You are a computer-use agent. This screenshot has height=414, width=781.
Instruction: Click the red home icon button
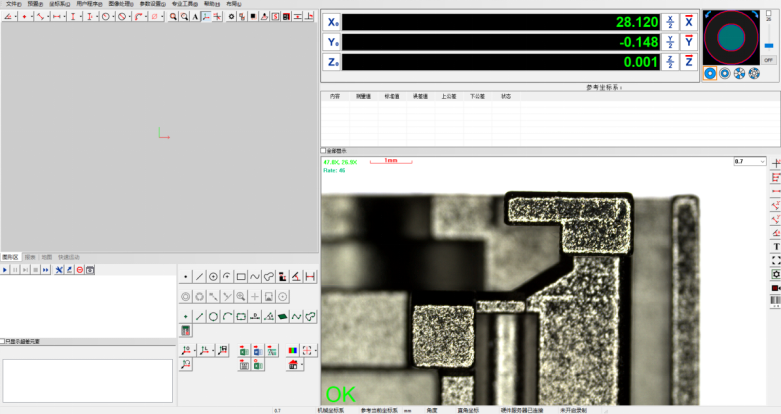pyautogui.click(x=292, y=365)
